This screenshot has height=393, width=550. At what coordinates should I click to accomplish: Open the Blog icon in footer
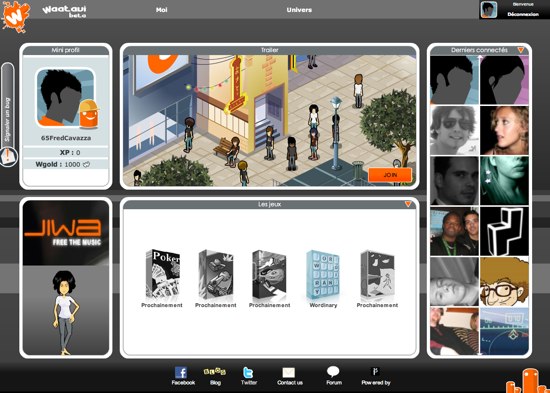click(x=215, y=371)
